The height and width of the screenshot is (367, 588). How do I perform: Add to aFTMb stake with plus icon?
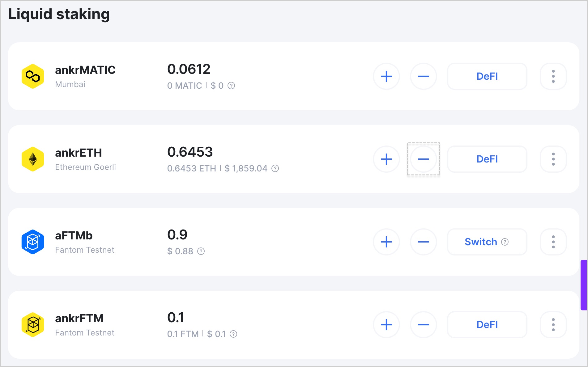click(386, 242)
